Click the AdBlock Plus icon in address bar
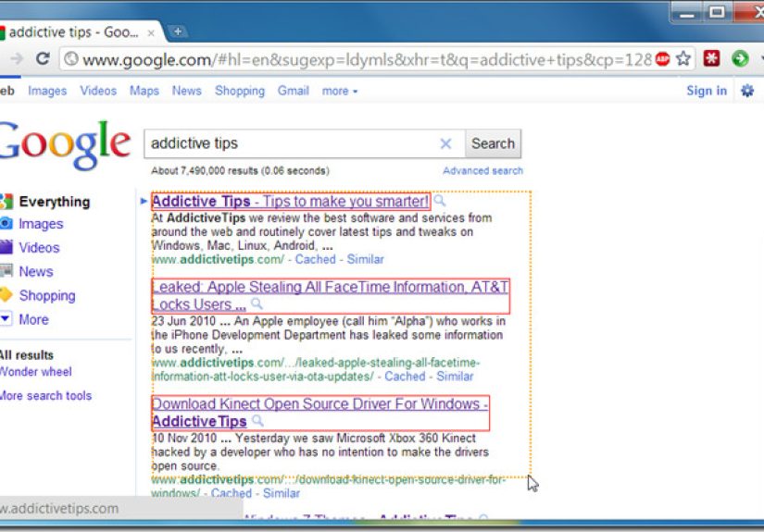This screenshot has width=764, height=532. tap(662, 59)
